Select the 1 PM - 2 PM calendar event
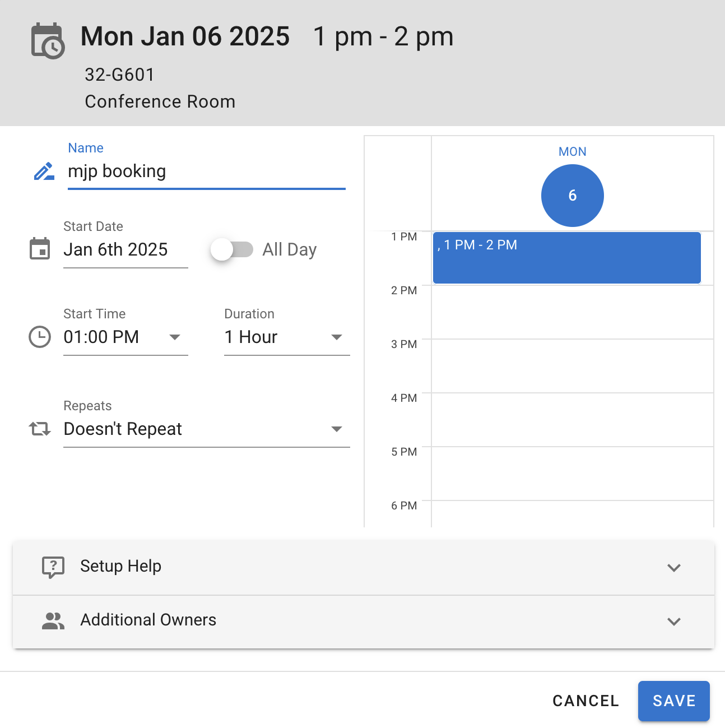This screenshot has width=725, height=728. [x=566, y=258]
